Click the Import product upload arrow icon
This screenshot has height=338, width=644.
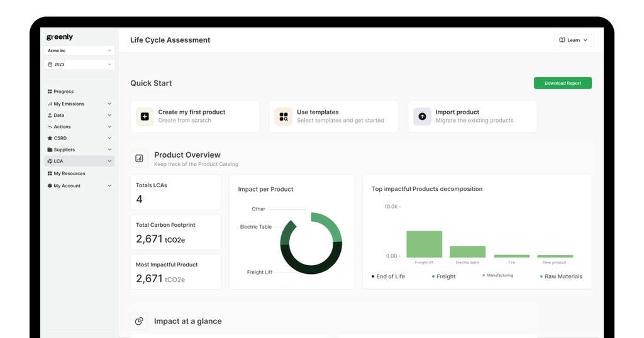point(422,116)
